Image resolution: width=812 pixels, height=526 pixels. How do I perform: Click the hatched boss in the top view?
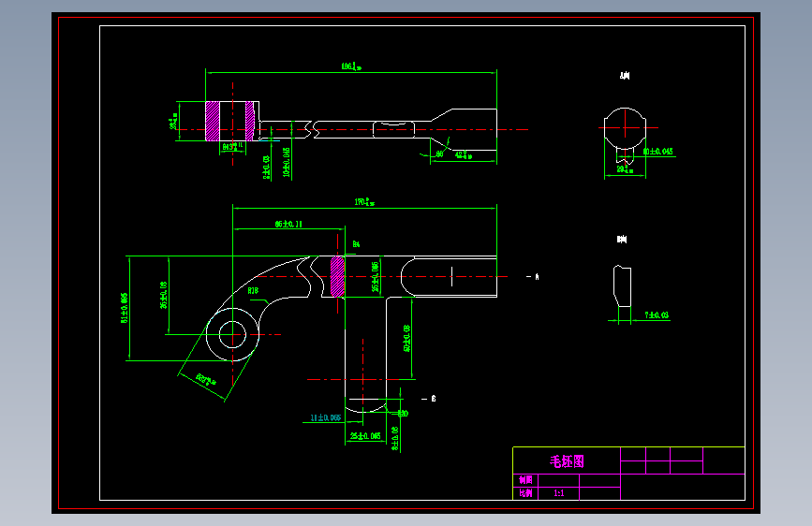click(213, 121)
